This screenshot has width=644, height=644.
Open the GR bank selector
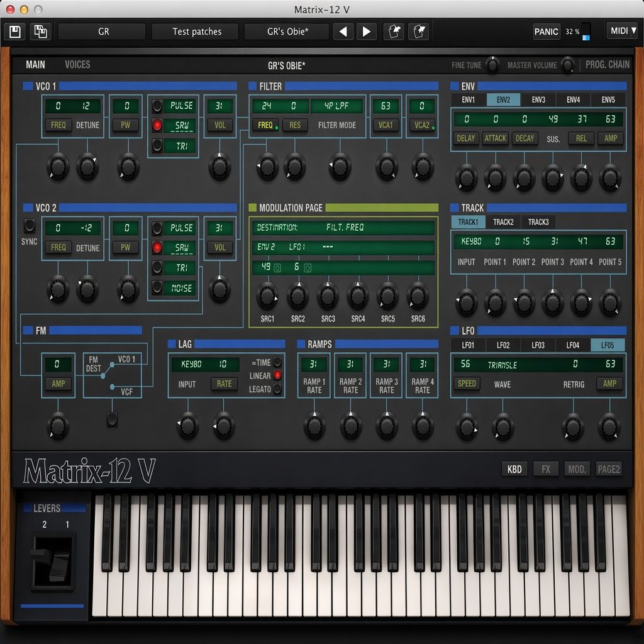pyautogui.click(x=103, y=31)
